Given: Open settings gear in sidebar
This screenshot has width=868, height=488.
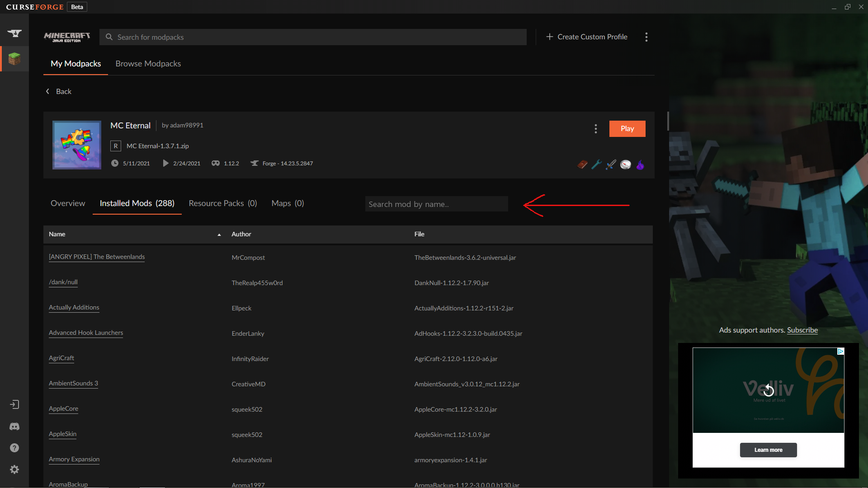Looking at the screenshot, I should (14, 469).
